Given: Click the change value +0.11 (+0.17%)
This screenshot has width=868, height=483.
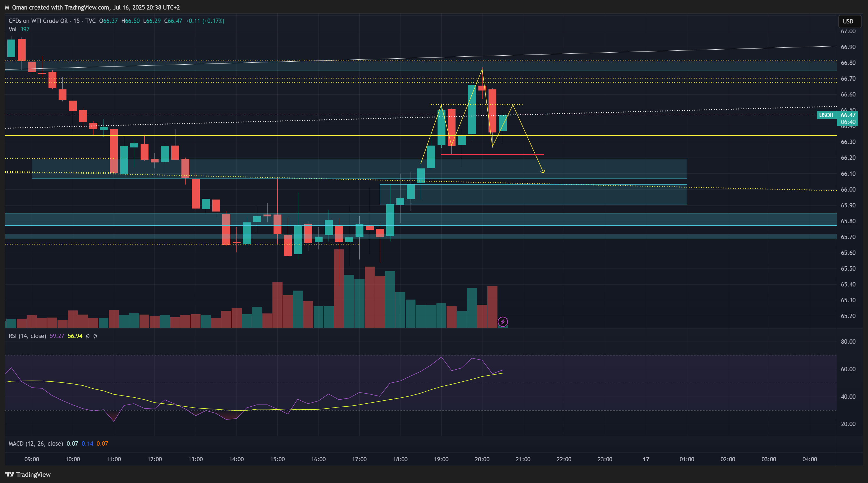Looking at the screenshot, I should pyautogui.click(x=205, y=21).
